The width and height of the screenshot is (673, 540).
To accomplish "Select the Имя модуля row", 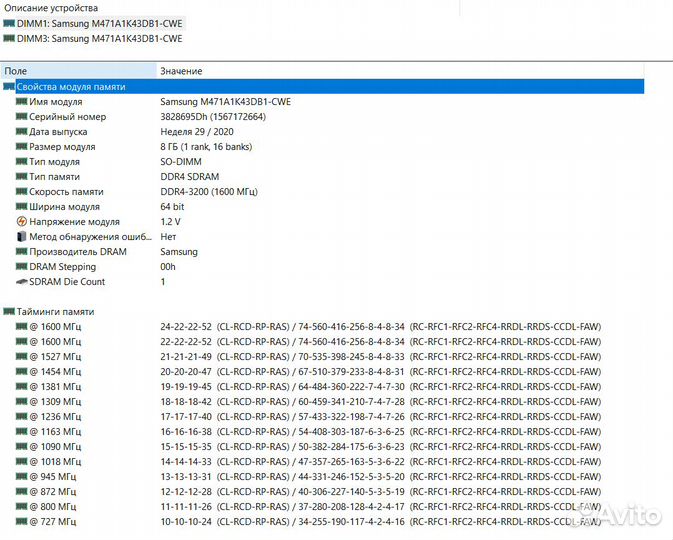I will (56, 101).
